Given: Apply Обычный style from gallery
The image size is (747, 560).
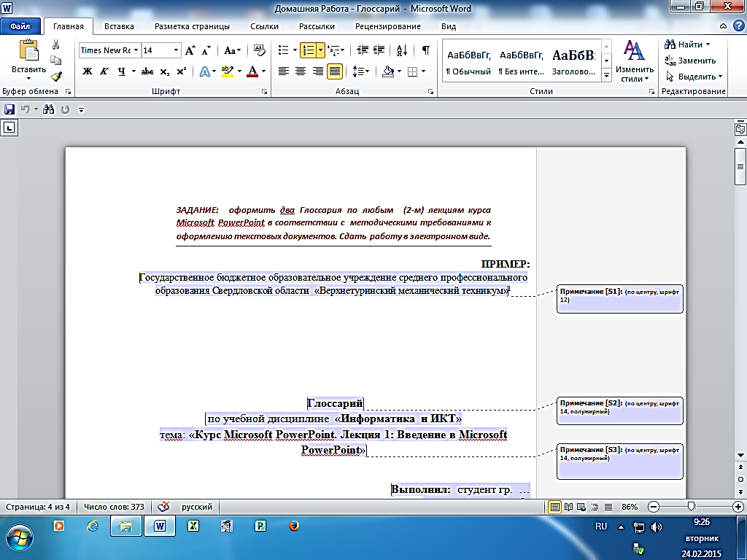Looking at the screenshot, I should click(x=468, y=63).
